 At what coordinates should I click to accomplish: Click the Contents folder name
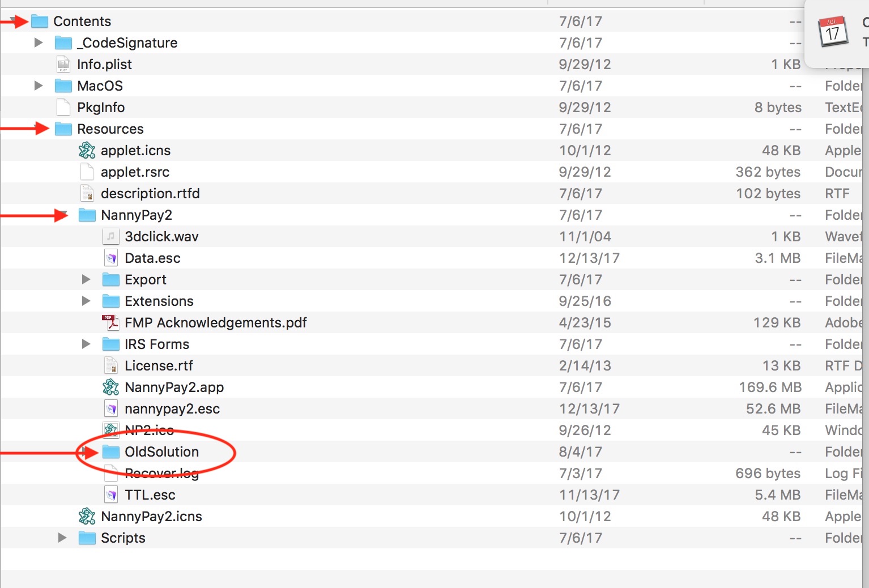coord(82,22)
